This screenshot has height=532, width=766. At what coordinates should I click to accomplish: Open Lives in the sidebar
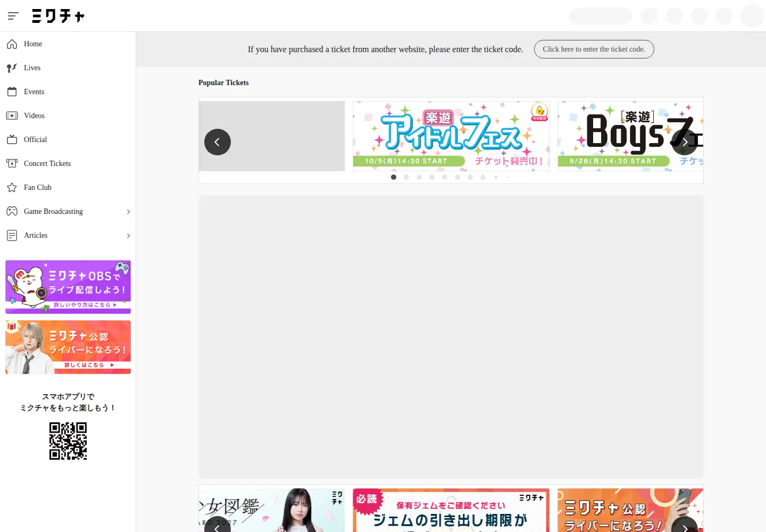68,68
